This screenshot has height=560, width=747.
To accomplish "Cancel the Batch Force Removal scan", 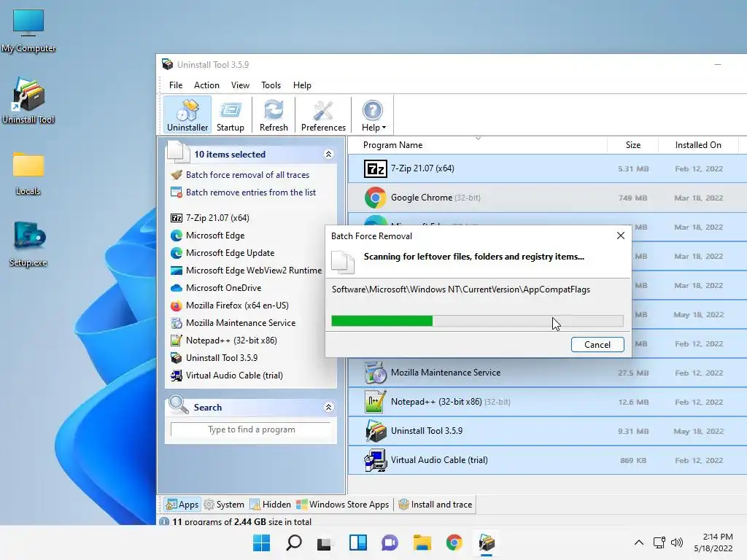I will click(x=597, y=345).
